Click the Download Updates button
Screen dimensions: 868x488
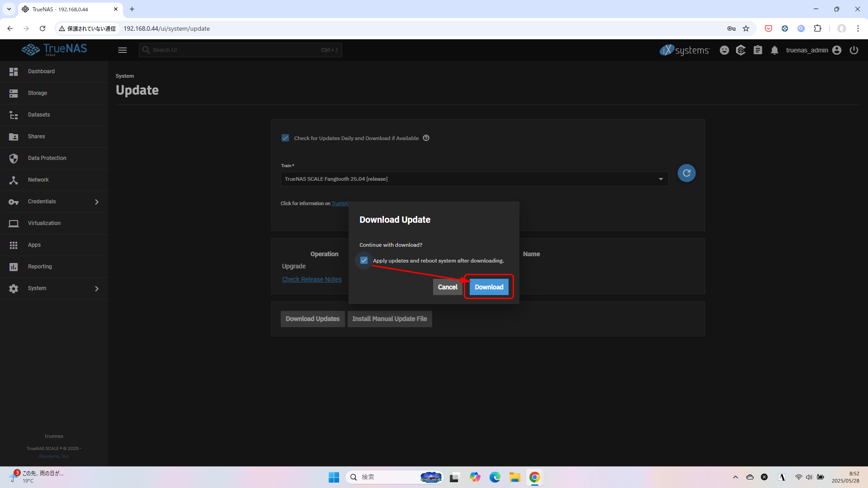(312, 319)
